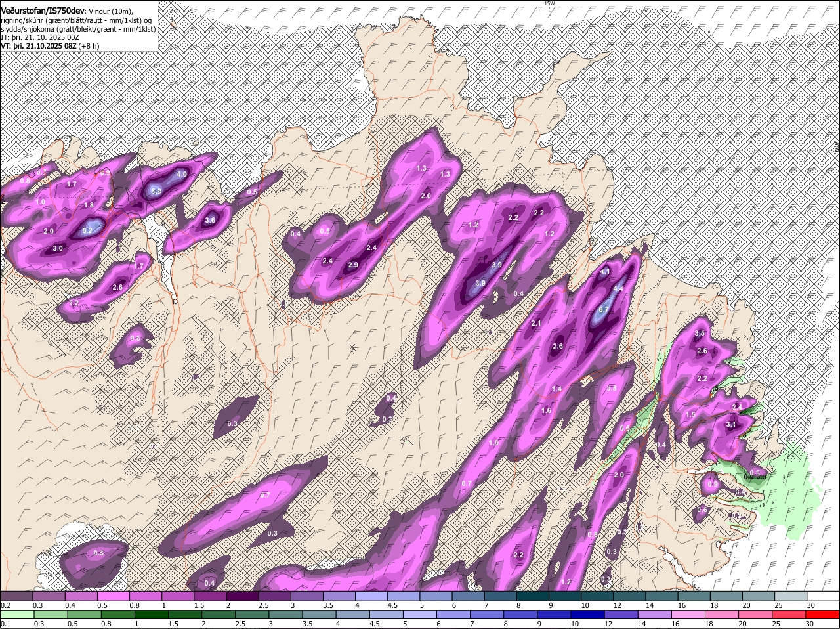Viewport: 840px width, 629px height.
Task: Click the 4.4 value on the eastern band
Action: coord(618,288)
